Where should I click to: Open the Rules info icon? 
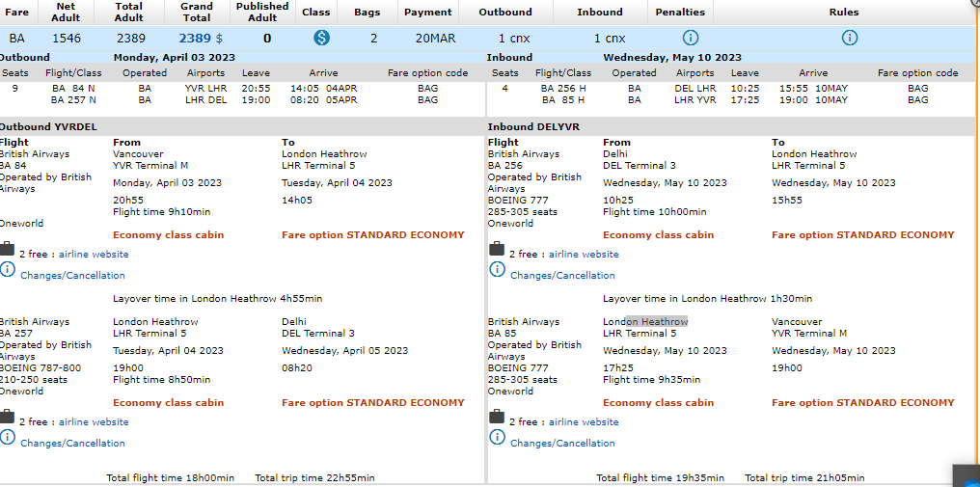(849, 39)
